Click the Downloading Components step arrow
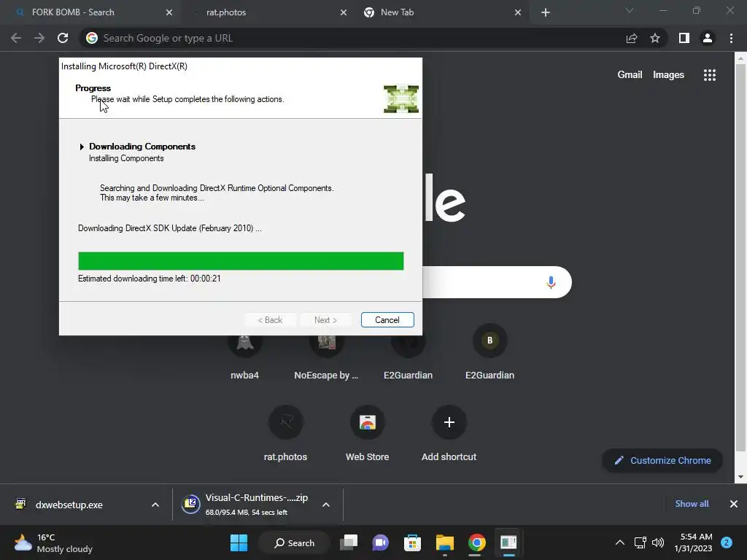 click(82, 147)
